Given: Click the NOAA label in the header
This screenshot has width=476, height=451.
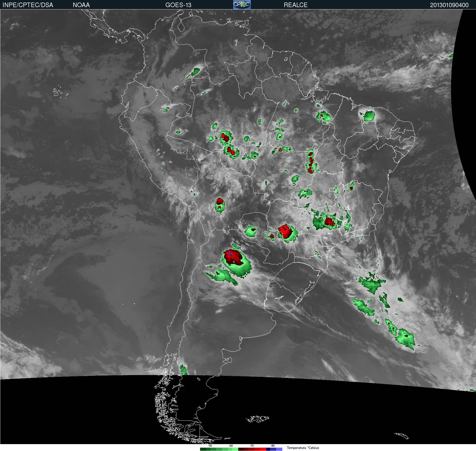Looking at the screenshot, I should (x=81, y=5).
